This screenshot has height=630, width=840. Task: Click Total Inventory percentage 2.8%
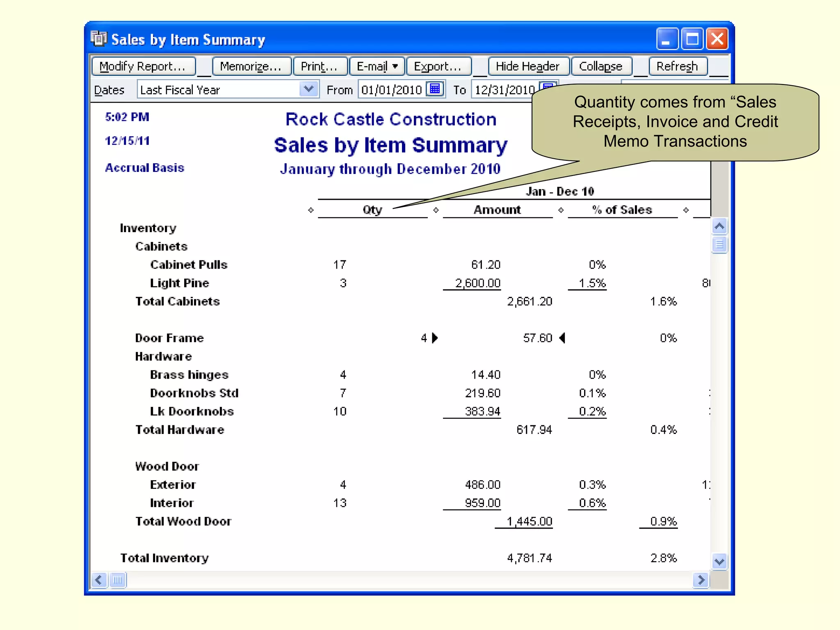click(x=664, y=558)
